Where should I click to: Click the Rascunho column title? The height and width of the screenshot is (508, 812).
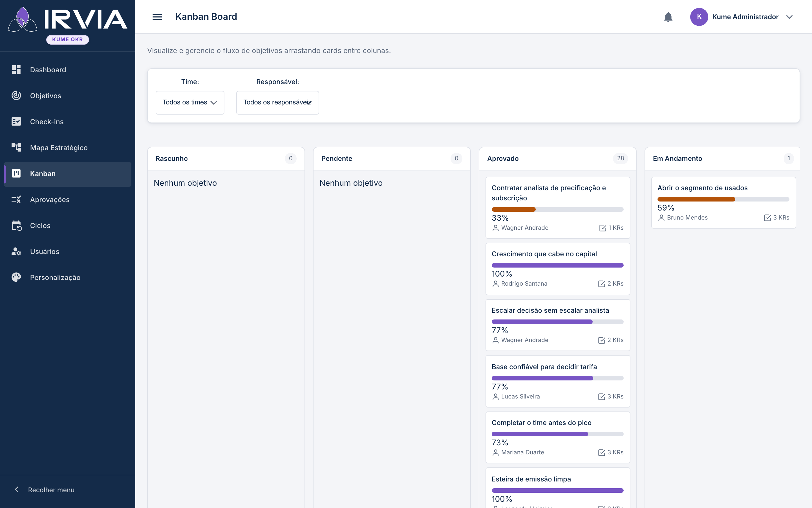click(171, 159)
